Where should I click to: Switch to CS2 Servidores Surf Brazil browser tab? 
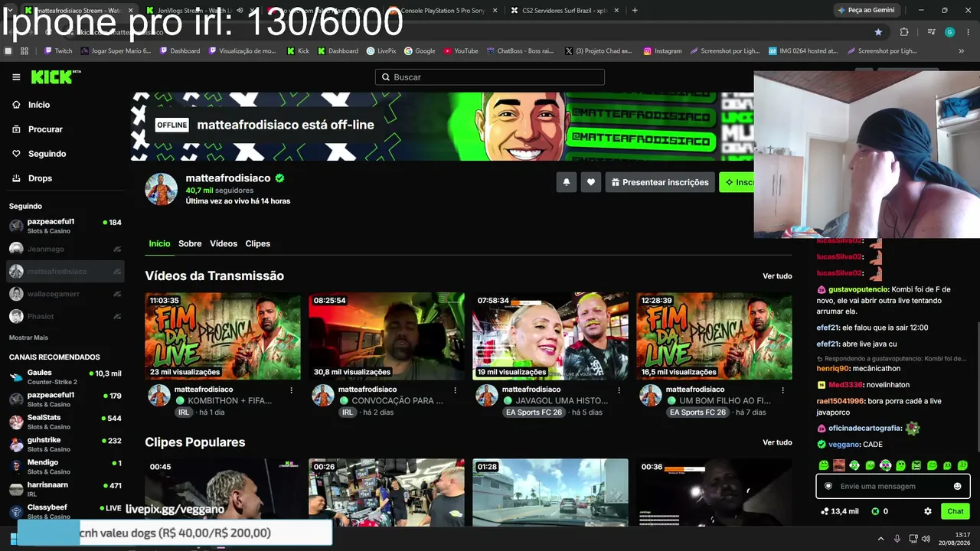pyautogui.click(x=565, y=11)
